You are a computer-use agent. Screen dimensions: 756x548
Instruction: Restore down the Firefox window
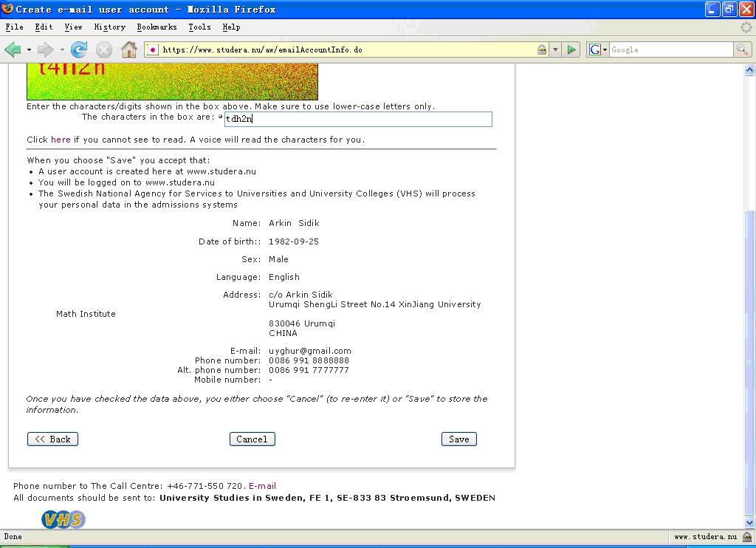click(x=729, y=9)
